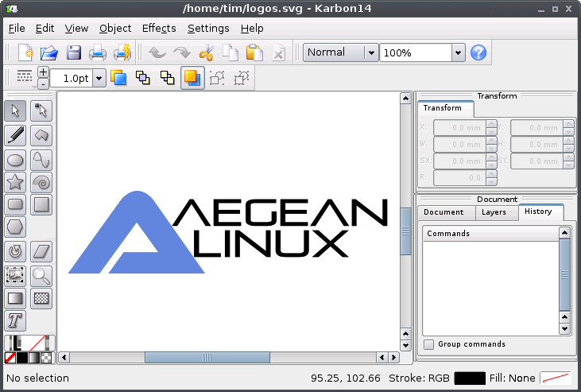Toggle the highlighted orange square toolbar button
The image size is (581, 392).
pos(192,78)
